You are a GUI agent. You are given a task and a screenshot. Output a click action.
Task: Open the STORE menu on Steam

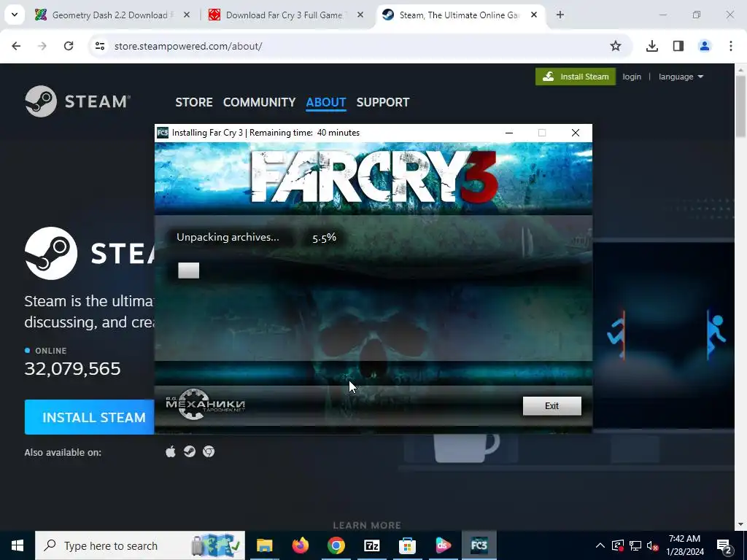coord(194,102)
